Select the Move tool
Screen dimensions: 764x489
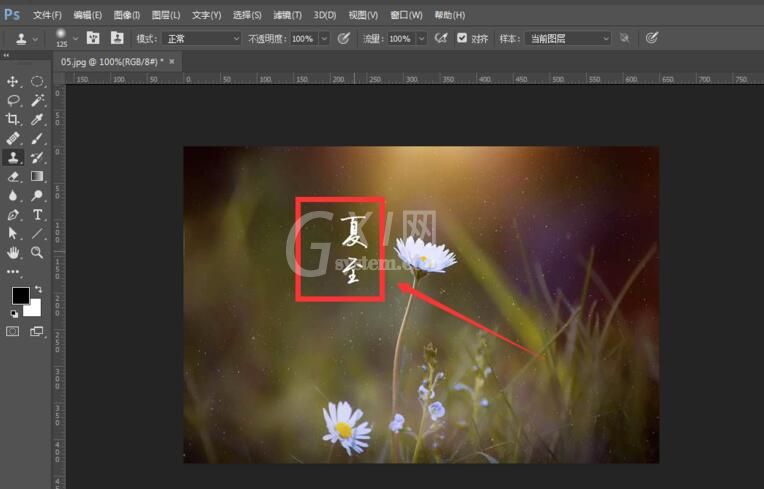[x=13, y=81]
